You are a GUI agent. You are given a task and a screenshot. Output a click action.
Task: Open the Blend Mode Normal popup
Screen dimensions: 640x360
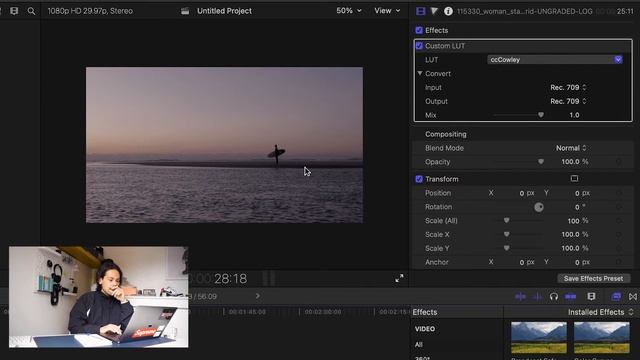point(571,148)
